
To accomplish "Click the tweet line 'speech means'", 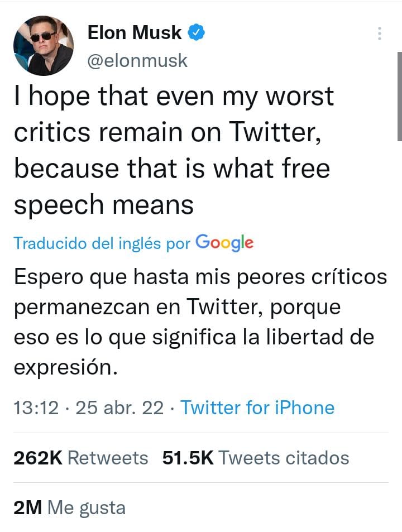I will 104,205.
